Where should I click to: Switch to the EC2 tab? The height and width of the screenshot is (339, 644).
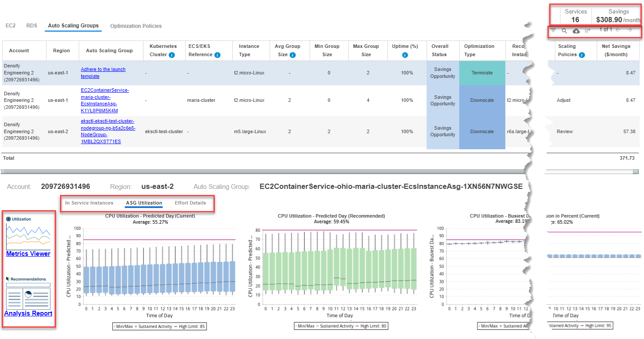[x=10, y=26]
